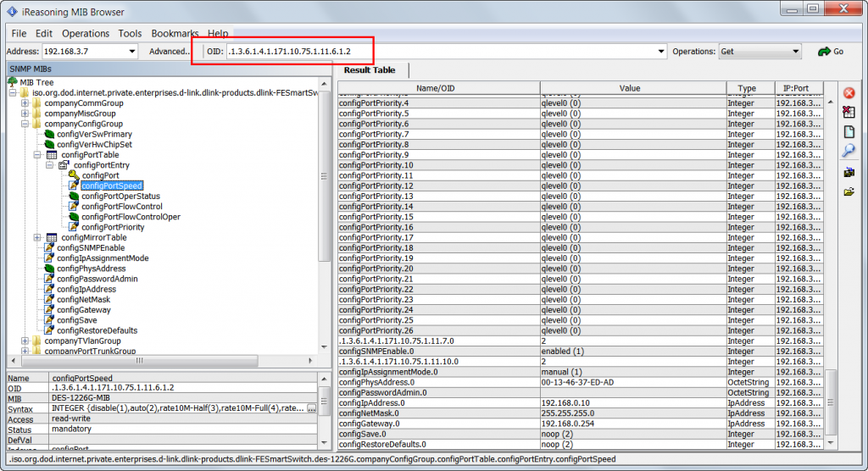Click the read-write Access value
Image resolution: width=868 pixels, height=471 pixels.
[x=71, y=419]
